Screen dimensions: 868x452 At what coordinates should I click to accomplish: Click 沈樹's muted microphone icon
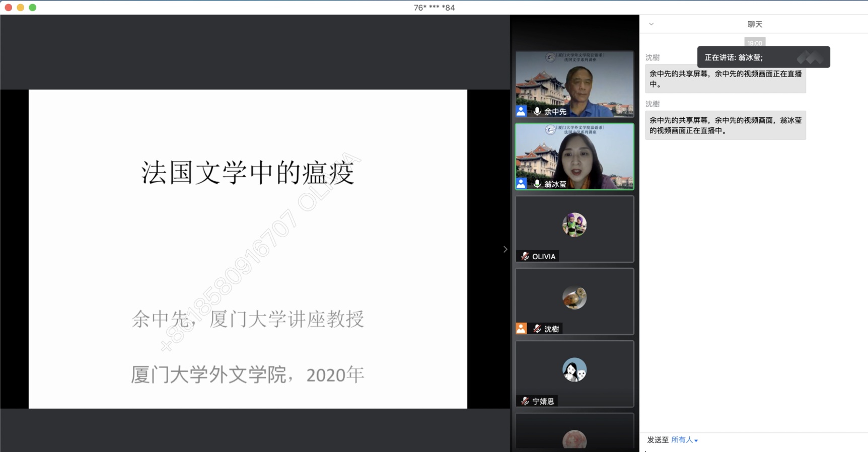click(537, 329)
